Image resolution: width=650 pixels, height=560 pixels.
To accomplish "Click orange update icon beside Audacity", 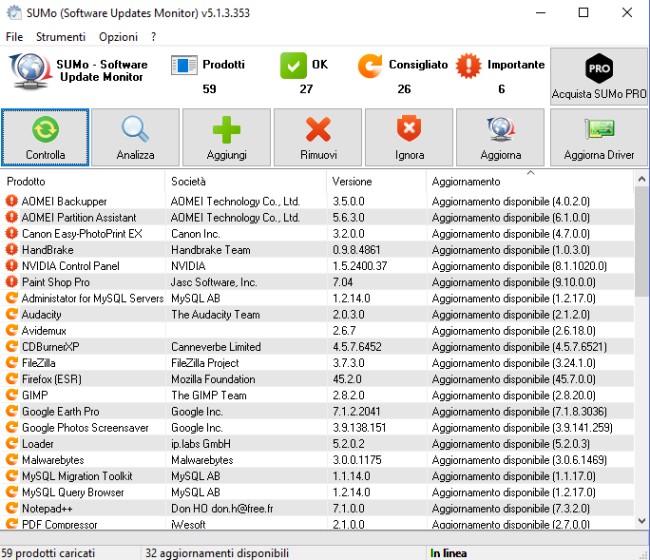I will 12,314.
